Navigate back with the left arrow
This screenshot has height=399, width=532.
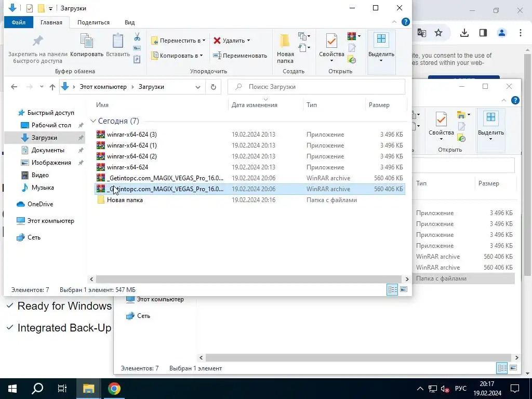coord(14,87)
